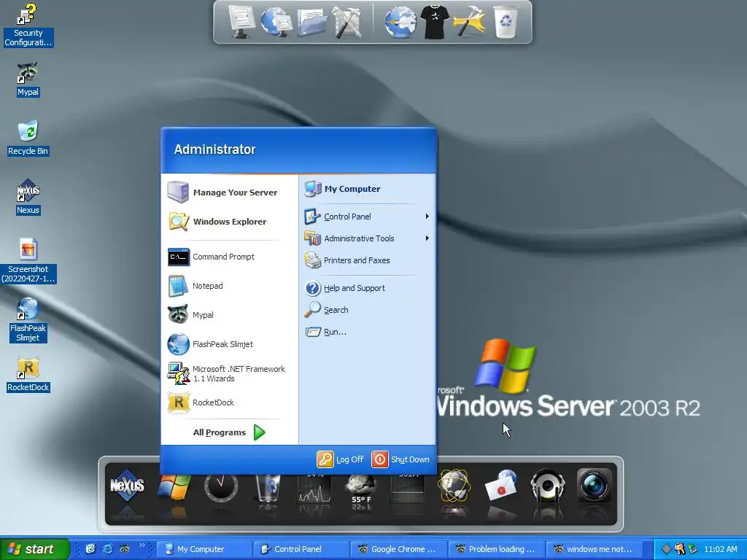
Task: Open Search from Start menu
Action: [367, 309]
